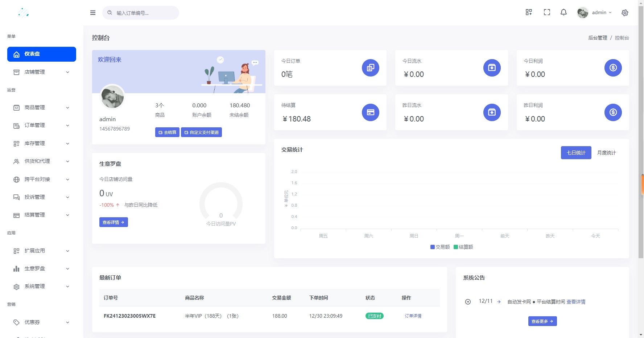Click the 下单时间 column header
Viewport: 644px width, 338px height.
coord(318,298)
